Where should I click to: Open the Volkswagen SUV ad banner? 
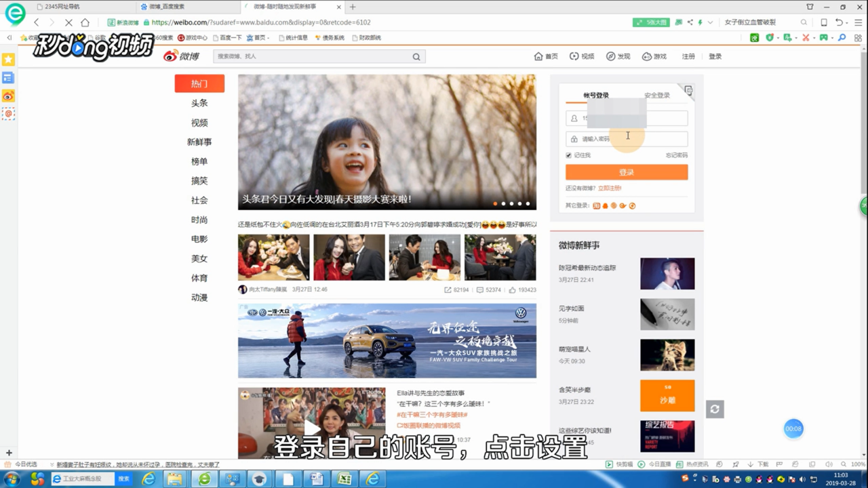387,340
